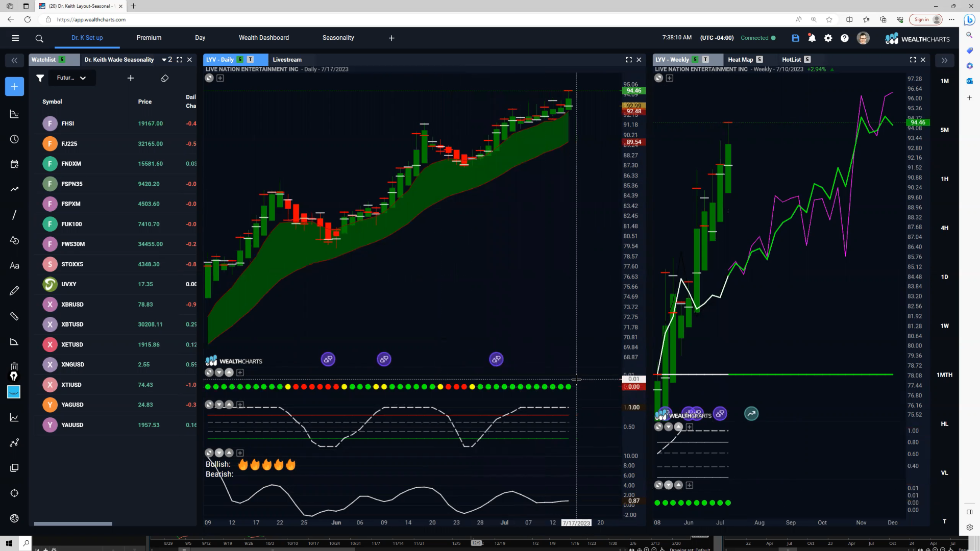Toggle the S badge on LYV Weekly tab

click(695, 60)
